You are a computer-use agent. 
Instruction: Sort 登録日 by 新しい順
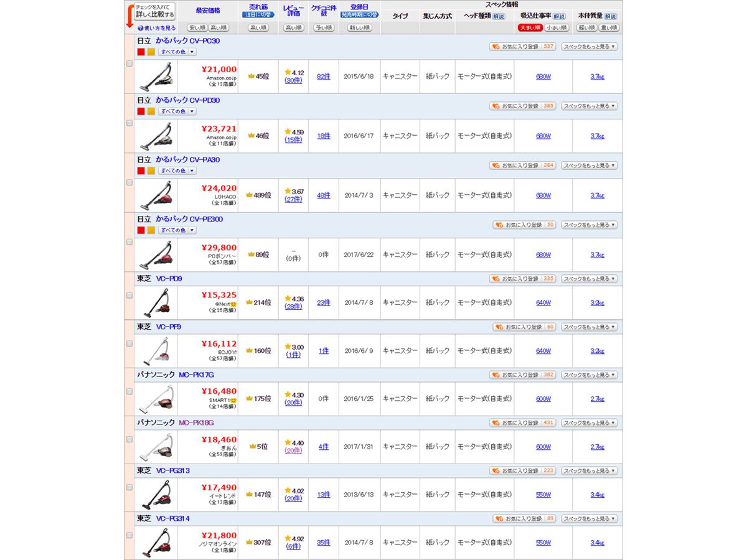tap(359, 28)
